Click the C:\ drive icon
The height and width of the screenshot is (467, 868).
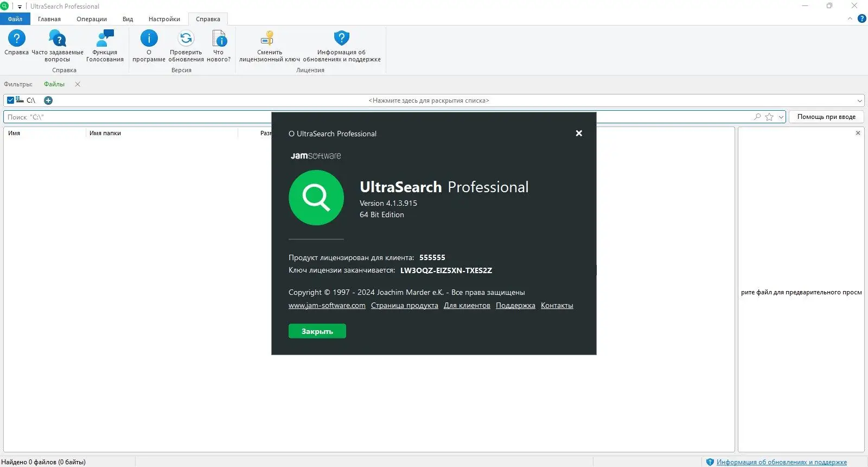tap(20, 100)
